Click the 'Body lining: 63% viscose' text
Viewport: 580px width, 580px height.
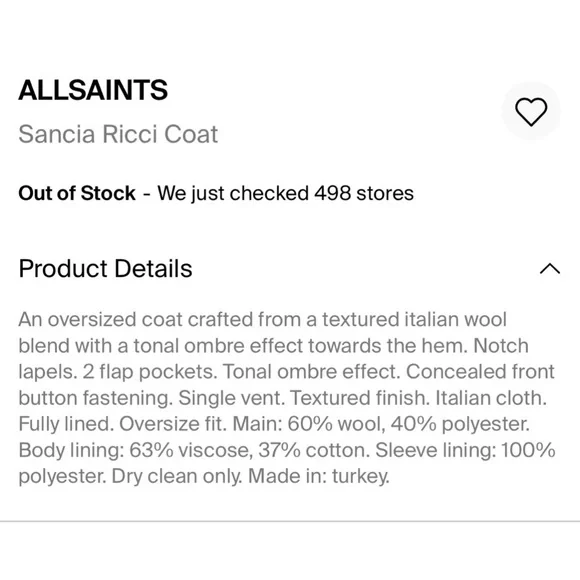click(135, 450)
